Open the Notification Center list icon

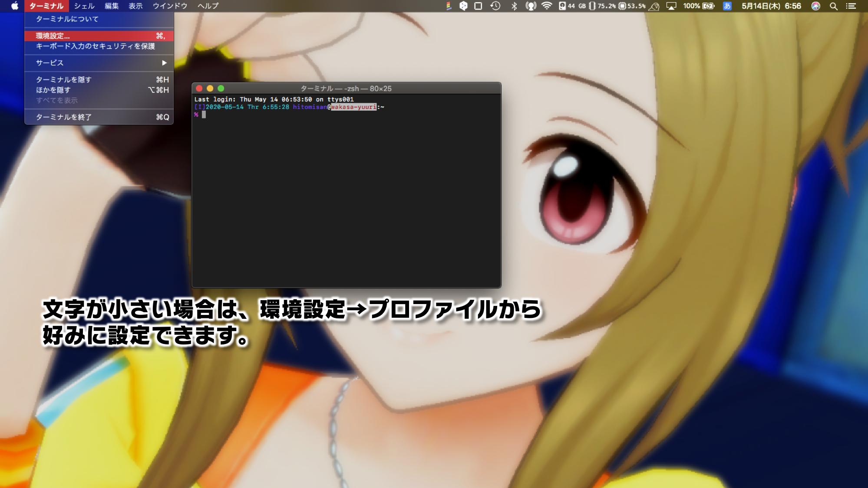click(851, 6)
